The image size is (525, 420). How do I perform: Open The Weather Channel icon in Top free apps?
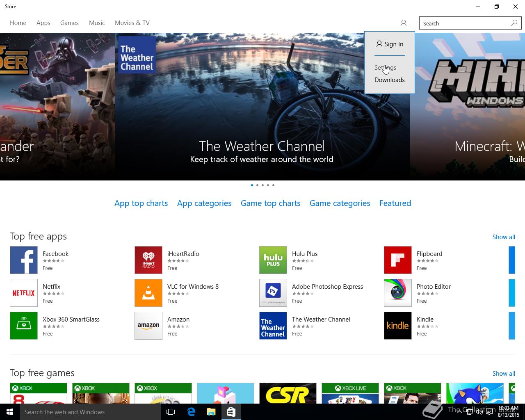click(273, 326)
